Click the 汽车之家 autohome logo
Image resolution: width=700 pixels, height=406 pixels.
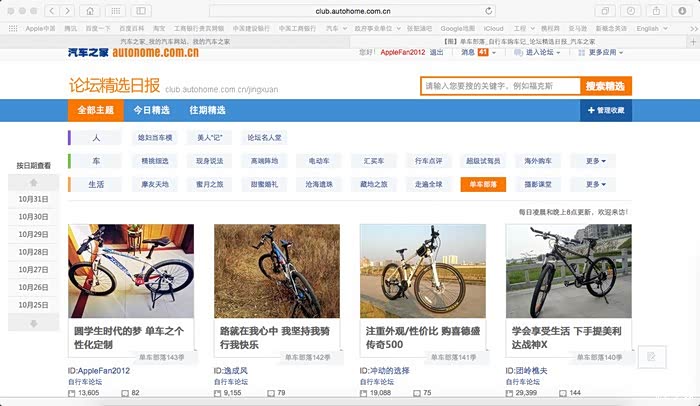pos(133,52)
